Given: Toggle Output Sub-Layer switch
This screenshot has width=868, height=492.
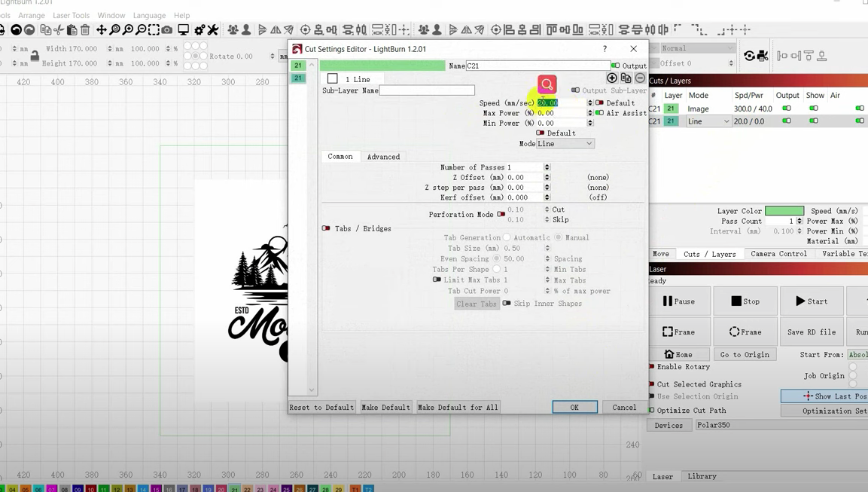Looking at the screenshot, I should pyautogui.click(x=575, y=90).
